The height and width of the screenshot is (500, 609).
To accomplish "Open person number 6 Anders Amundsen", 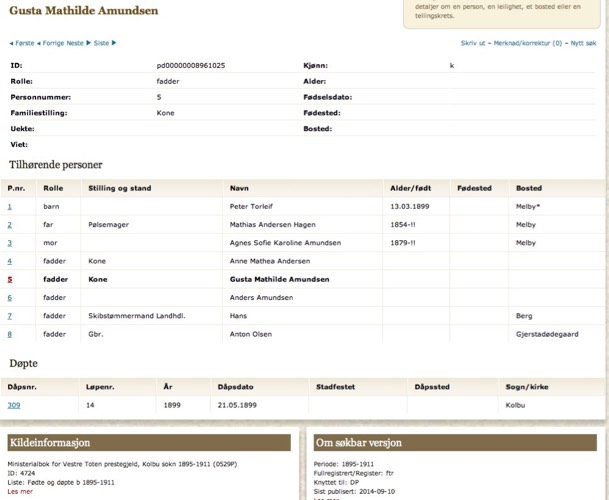I will pyautogui.click(x=10, y=297).
